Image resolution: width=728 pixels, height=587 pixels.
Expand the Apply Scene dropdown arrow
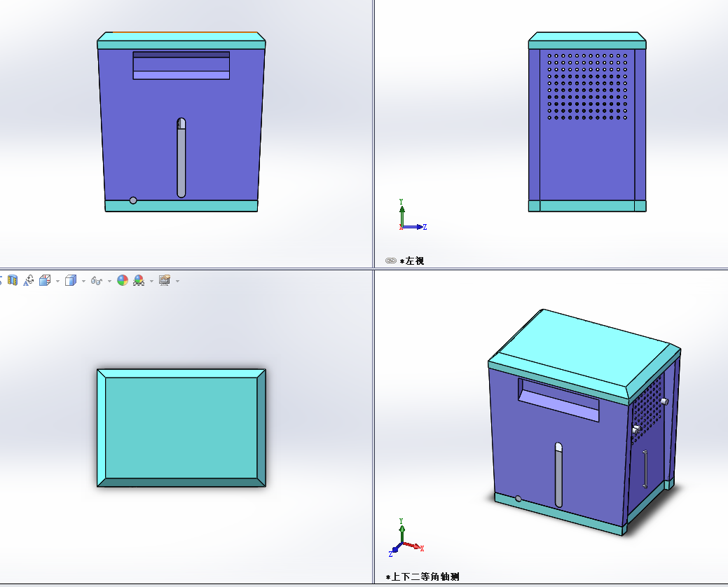click(x=152, y=281)
